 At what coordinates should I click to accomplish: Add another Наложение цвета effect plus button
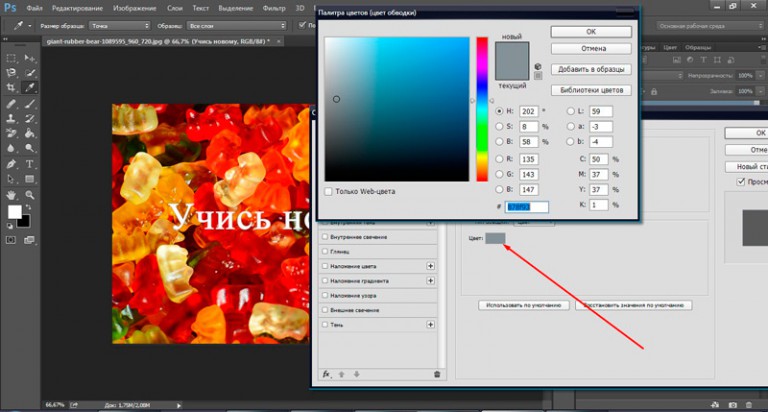(430, 266)
